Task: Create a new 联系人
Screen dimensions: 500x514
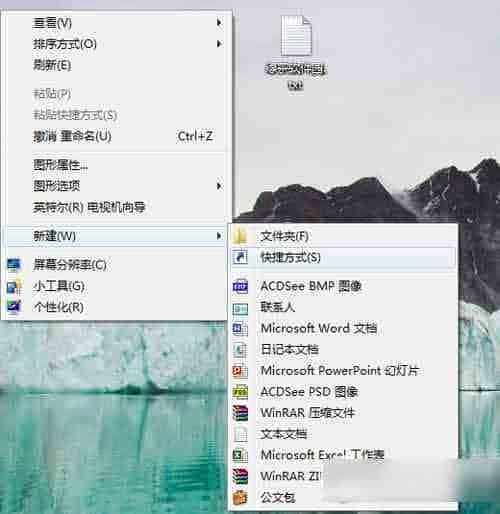Action: [343, 307]
